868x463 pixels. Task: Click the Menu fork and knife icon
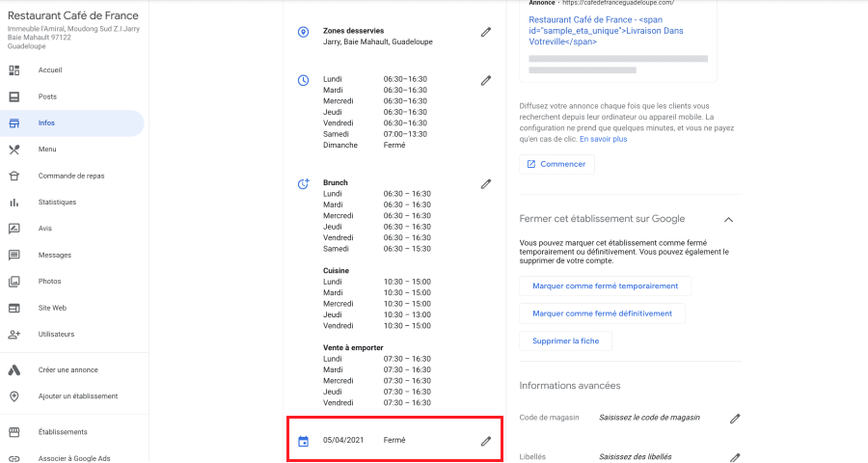pos(14,150)
